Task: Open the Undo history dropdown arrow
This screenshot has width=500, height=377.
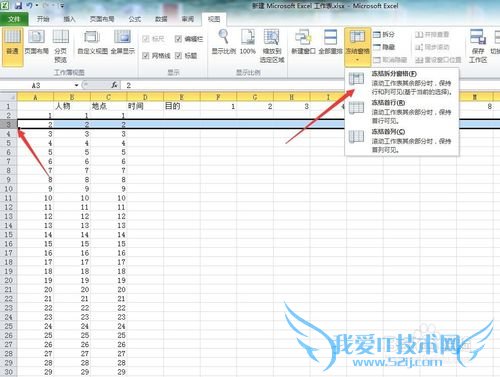Action: (36, 6)
